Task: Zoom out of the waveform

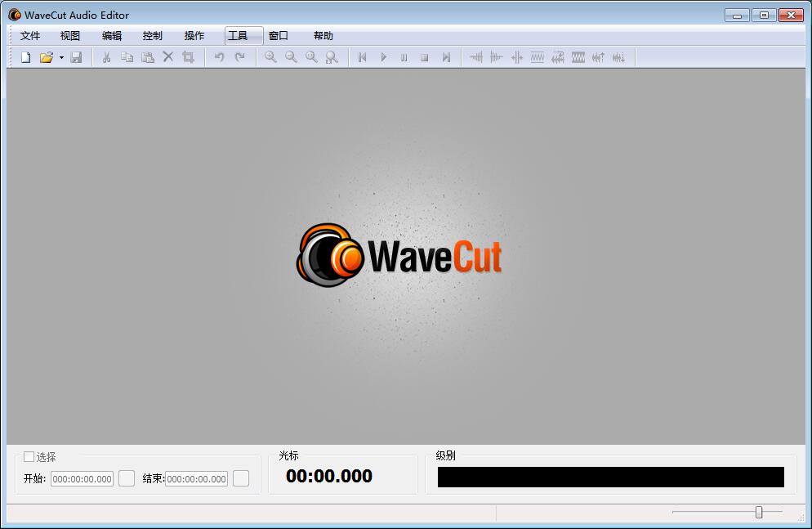Action: (291, 57)
